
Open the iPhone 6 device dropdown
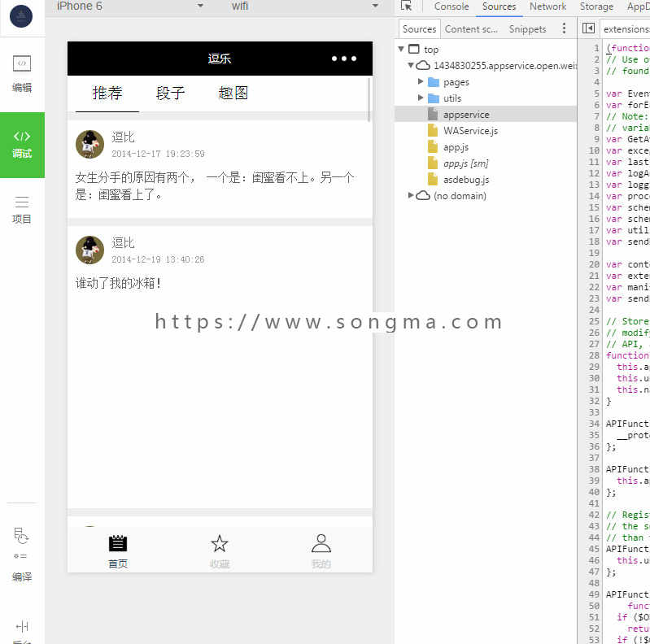130,6
